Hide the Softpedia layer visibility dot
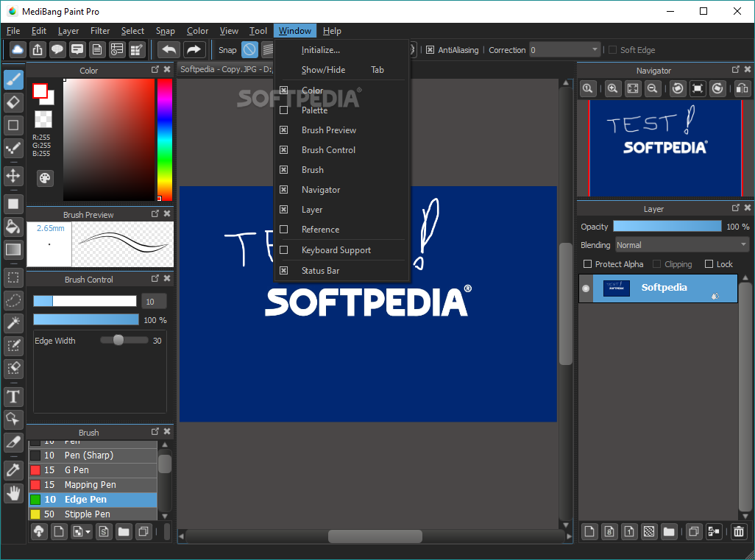This screenshot has height=560, width=755. tap(586, 288)
